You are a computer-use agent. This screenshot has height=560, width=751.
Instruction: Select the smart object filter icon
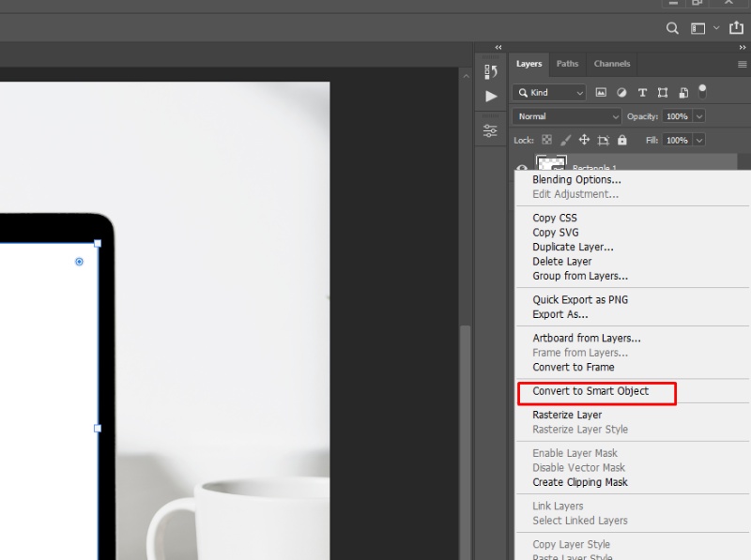click(683, 92)
